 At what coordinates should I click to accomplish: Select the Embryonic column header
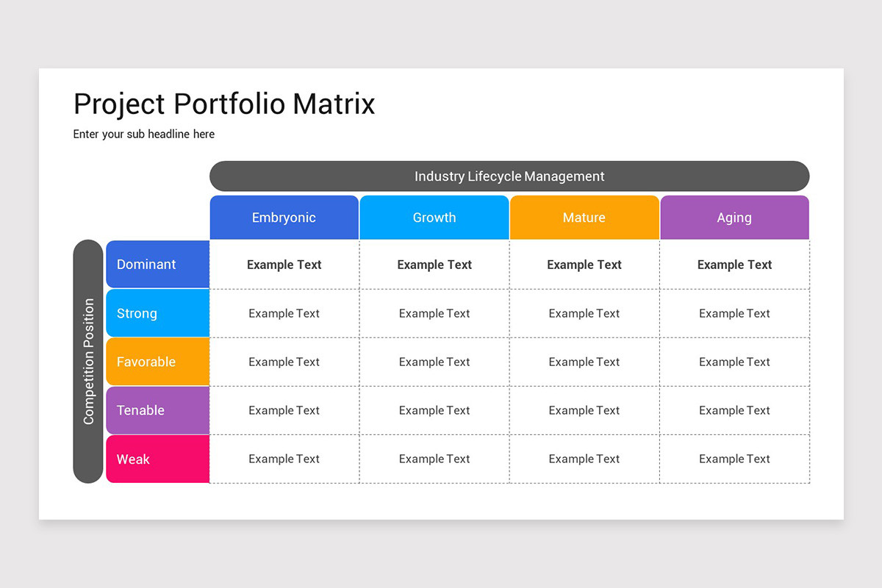click(284, 218)
